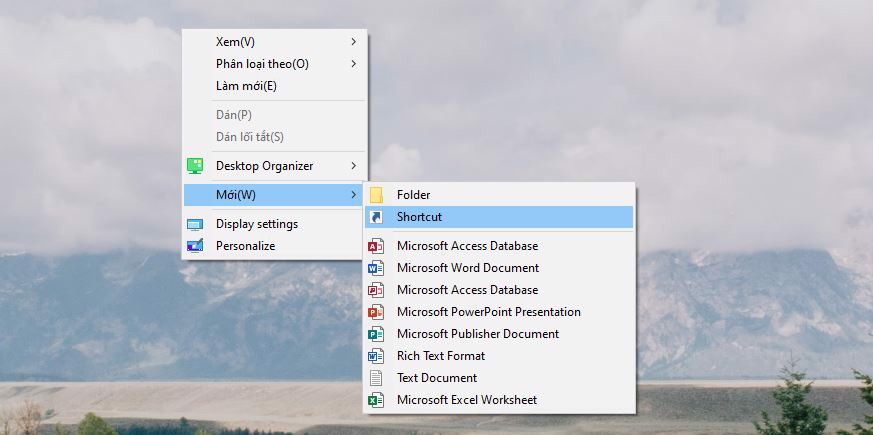Choose the Rich Text Format icon
Screen dimensions: 873x435
pyautogui.click(x=376, y=356)
